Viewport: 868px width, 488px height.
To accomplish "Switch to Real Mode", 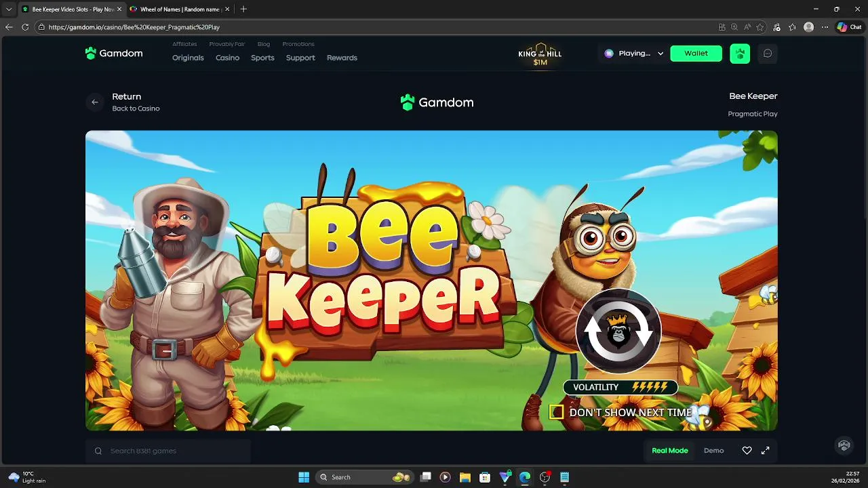I will pyautogui.click(x=669, y=451).
